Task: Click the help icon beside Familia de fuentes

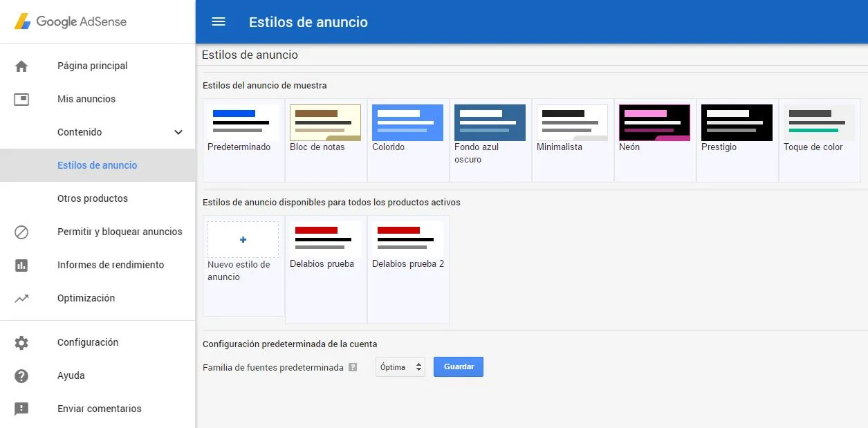Action: (353, 368)
